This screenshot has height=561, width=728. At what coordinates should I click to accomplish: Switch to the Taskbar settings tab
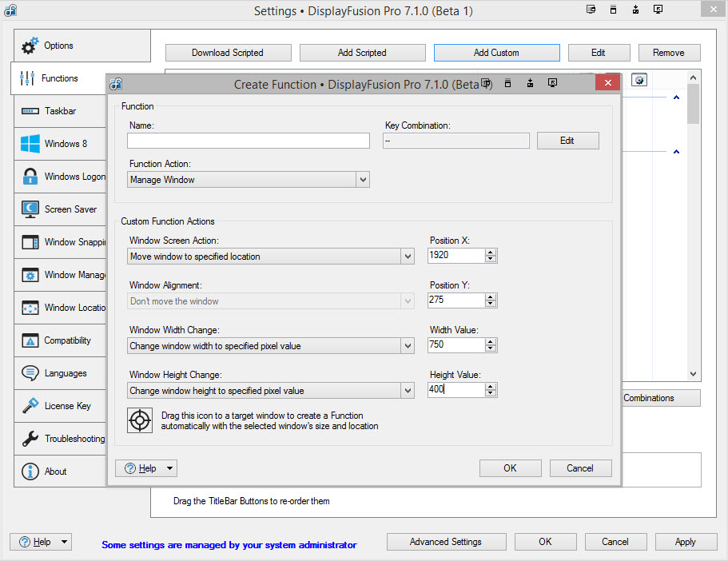pyautogui.click(x=60, y=111)
